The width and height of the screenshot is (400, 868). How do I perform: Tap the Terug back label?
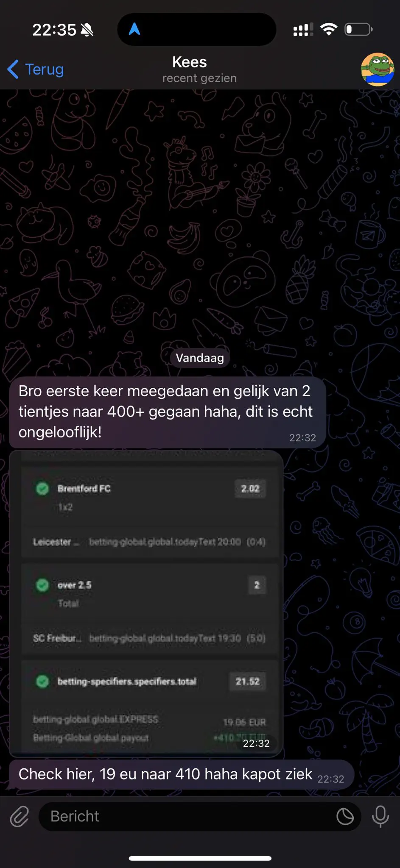[x=45, y=69]
